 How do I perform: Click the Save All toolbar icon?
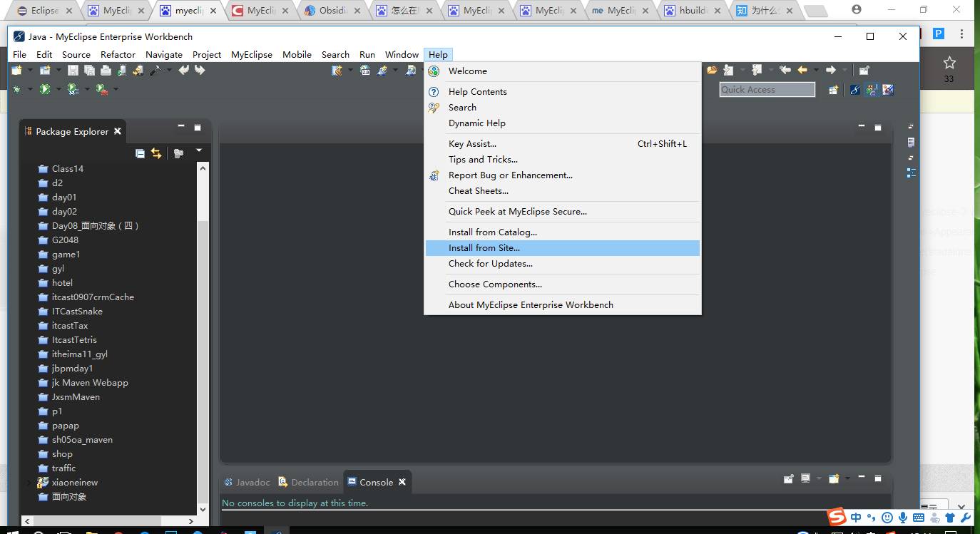tap(89, 70)
